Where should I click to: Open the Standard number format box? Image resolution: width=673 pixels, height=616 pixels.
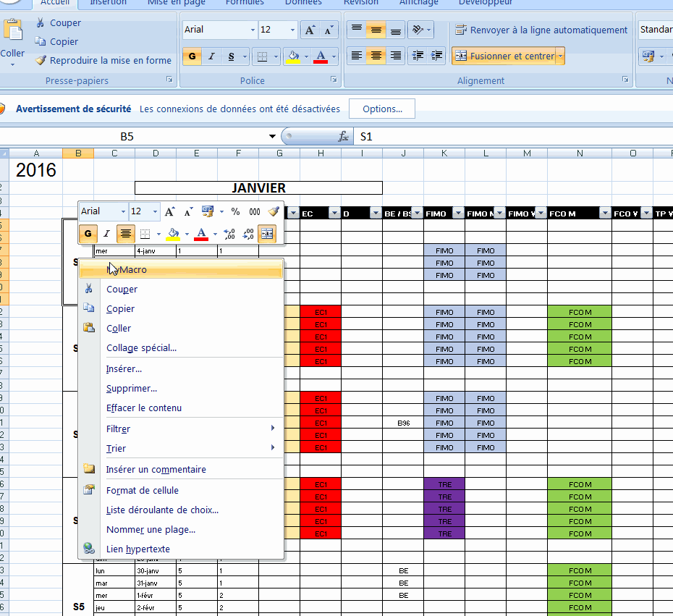pyautogui.click(x=656, y=30)
